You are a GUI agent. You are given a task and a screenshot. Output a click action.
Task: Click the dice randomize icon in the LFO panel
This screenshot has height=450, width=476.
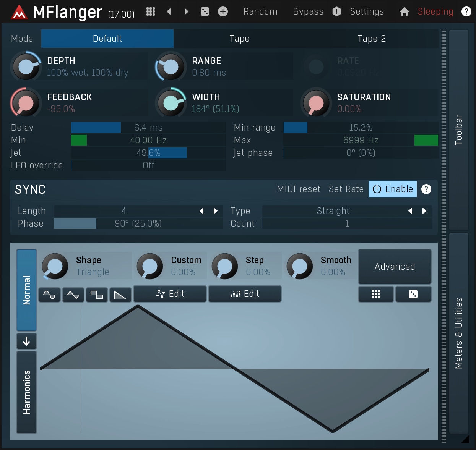413,294
